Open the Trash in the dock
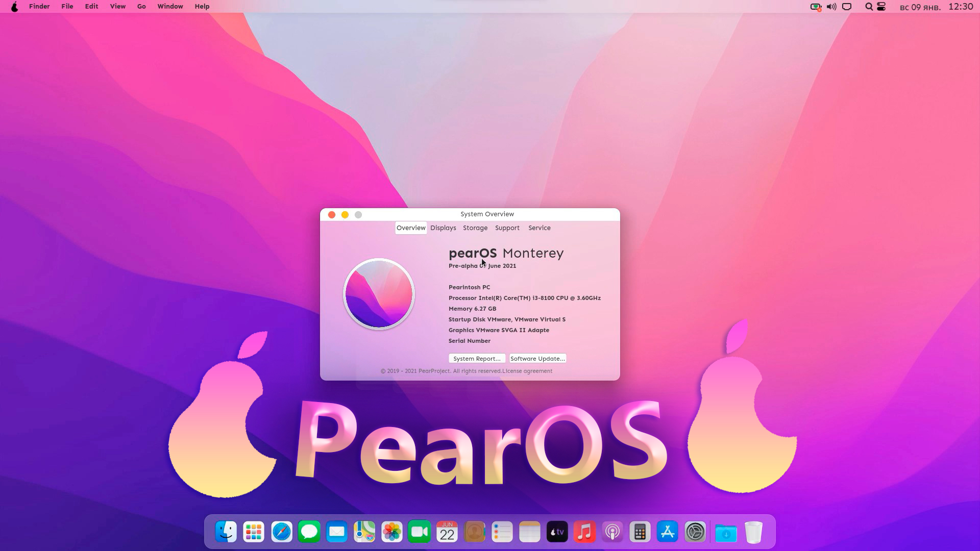Image resolution: width=980 pixels, height=551 pixels. click(753, 532)
